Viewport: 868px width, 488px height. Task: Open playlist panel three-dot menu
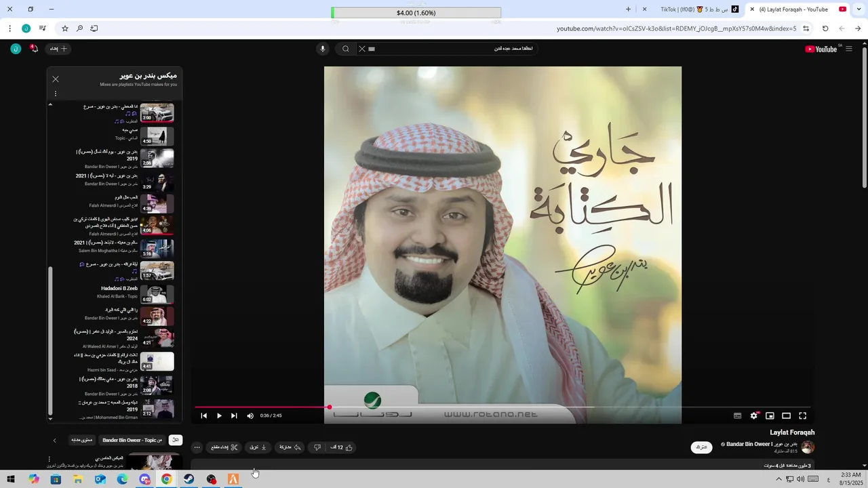(56, 94)
